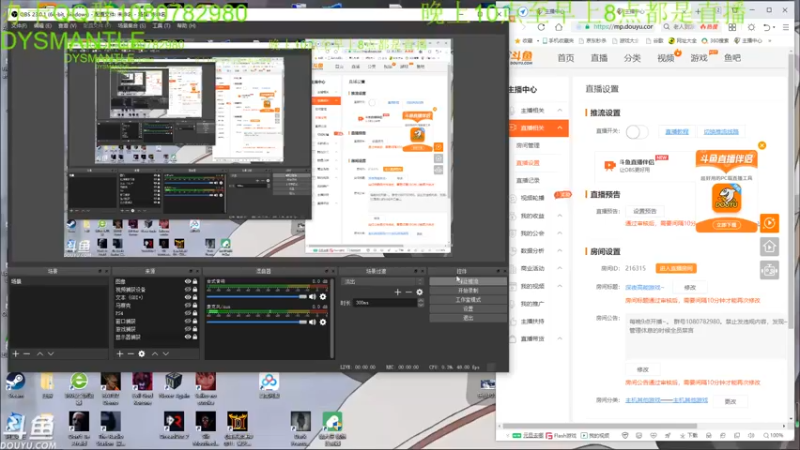Add a new scene in OBS Scenes panel
Image resolution: width=800 pixels, height=450 pixels.
point(15,354)
